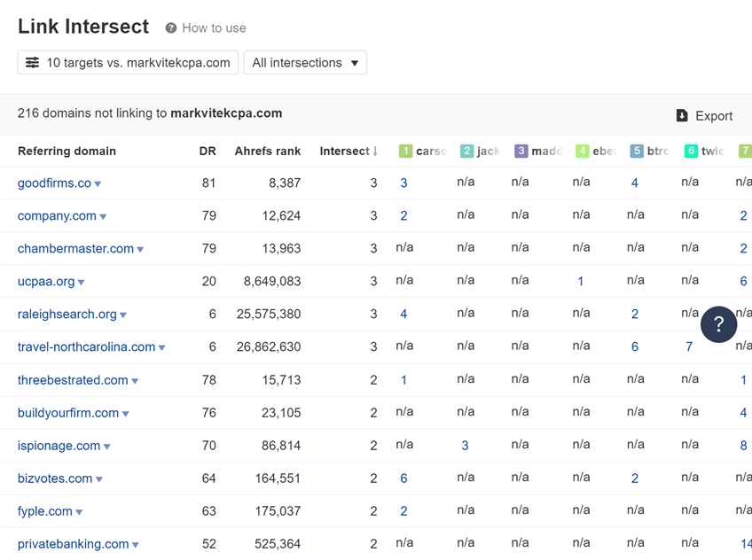Expand the chambermaster.com dropdown caret
This screenshot has height=560, width=752.
140,250
